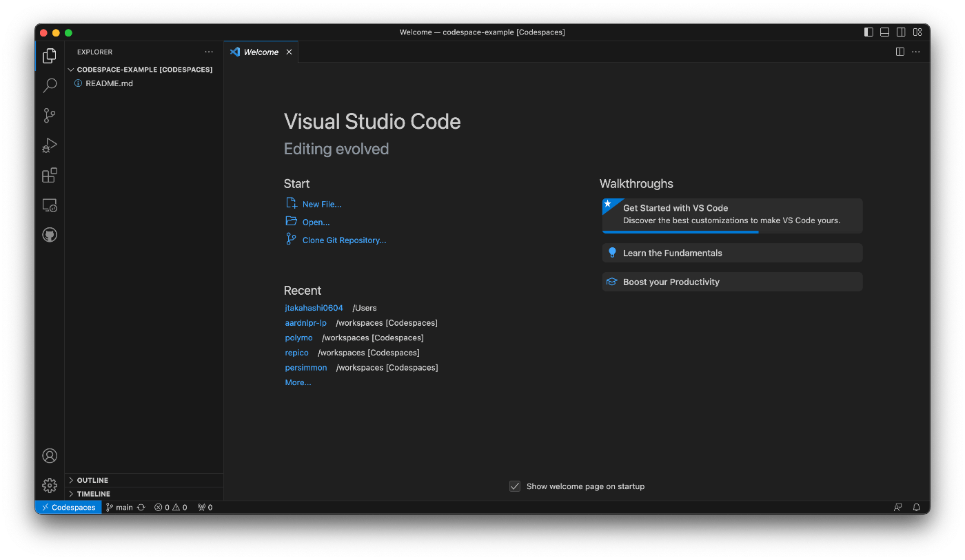
Task: Open the Remote Explorer view
Action: coord(50,205)
